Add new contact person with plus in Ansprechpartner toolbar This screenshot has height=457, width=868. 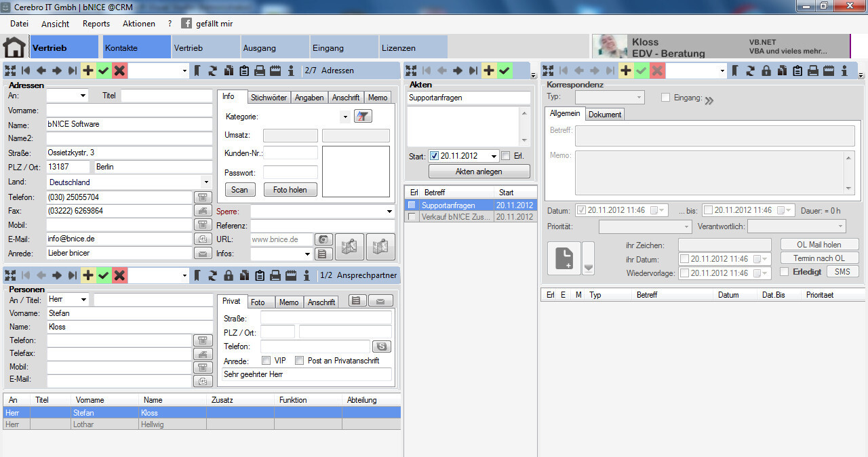[x=88, y=275]
